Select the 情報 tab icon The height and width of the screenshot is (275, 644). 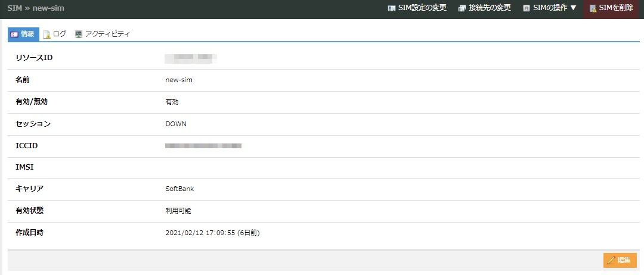pyautogui.click(x=14, y=35)
